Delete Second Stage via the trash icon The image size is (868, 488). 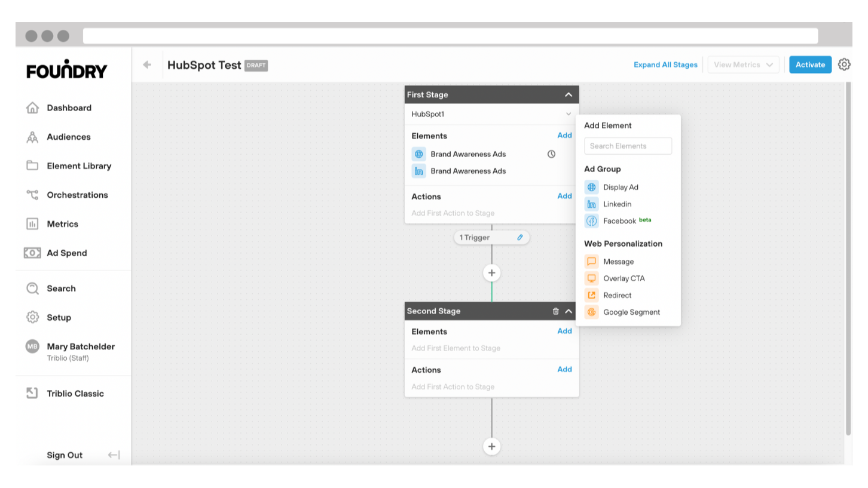(556, 311)
